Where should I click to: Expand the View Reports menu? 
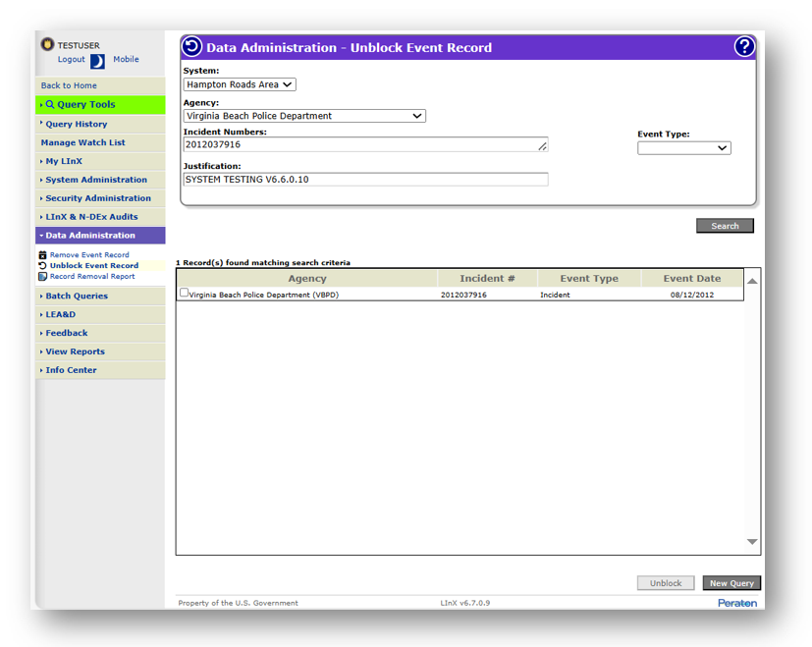pos(75,351)
